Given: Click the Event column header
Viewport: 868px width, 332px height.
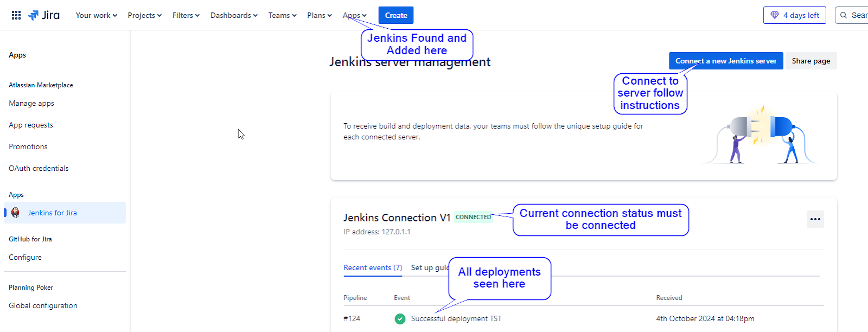Looking at the screenshot, I should pos(402,298).
